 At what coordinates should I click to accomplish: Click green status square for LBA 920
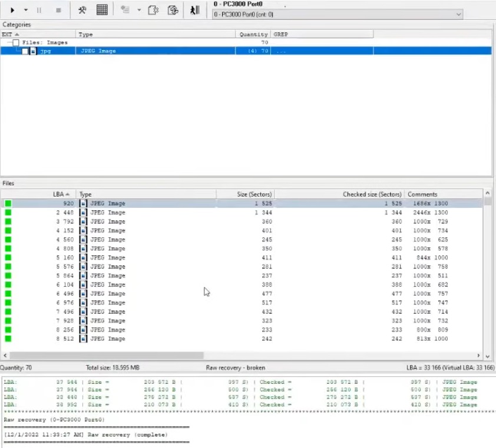coord(8,204)
